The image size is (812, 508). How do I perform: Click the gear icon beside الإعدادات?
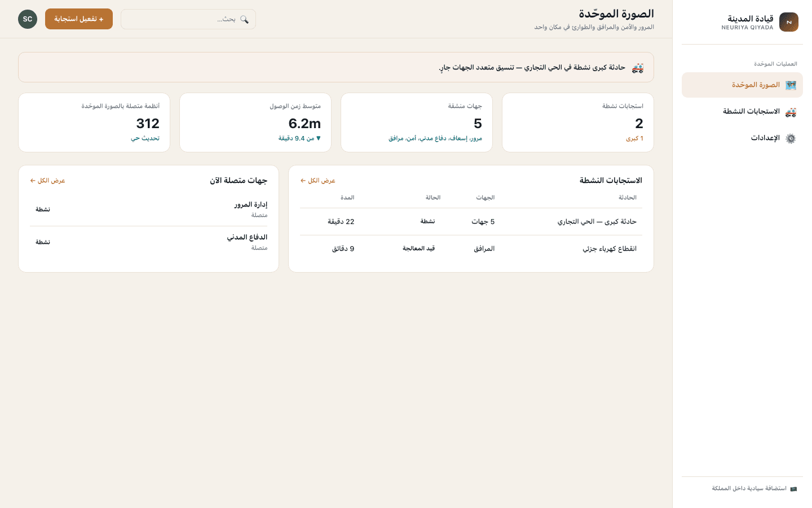[791, 138]
